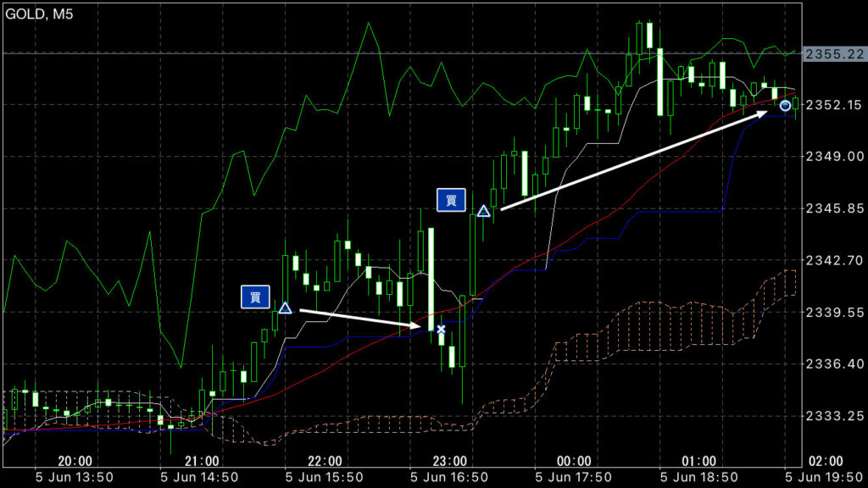Click the 22:00 time label
This screenshot has height=488, width=868.
(x=325, y=461)
